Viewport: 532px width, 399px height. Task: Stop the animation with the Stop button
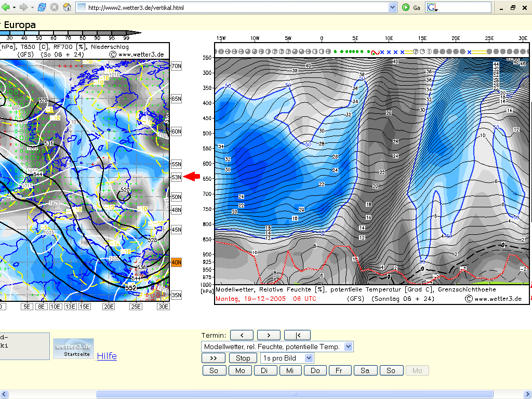243,358
